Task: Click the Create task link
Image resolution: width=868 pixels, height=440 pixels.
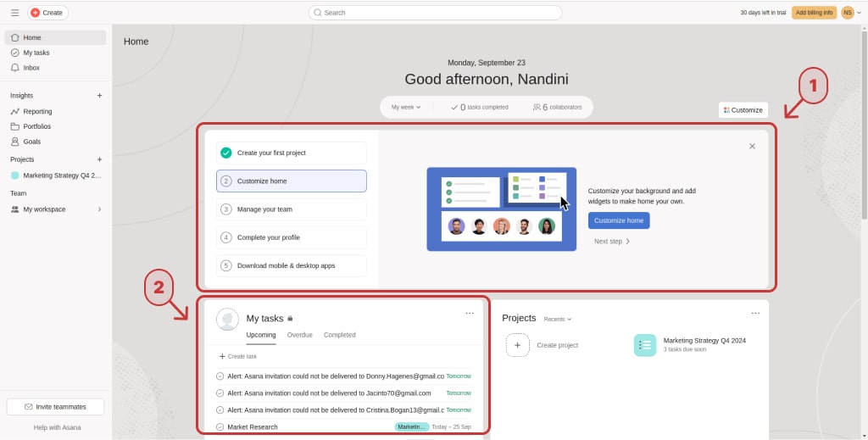Action: [238, 356]
